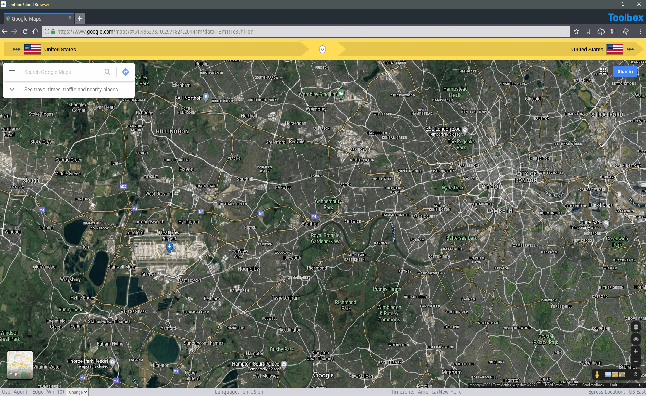The width and height of the screenshot is (646, 396).
Task: Switch map type using the layer thumbnail
Action: [x=20, y=365]
